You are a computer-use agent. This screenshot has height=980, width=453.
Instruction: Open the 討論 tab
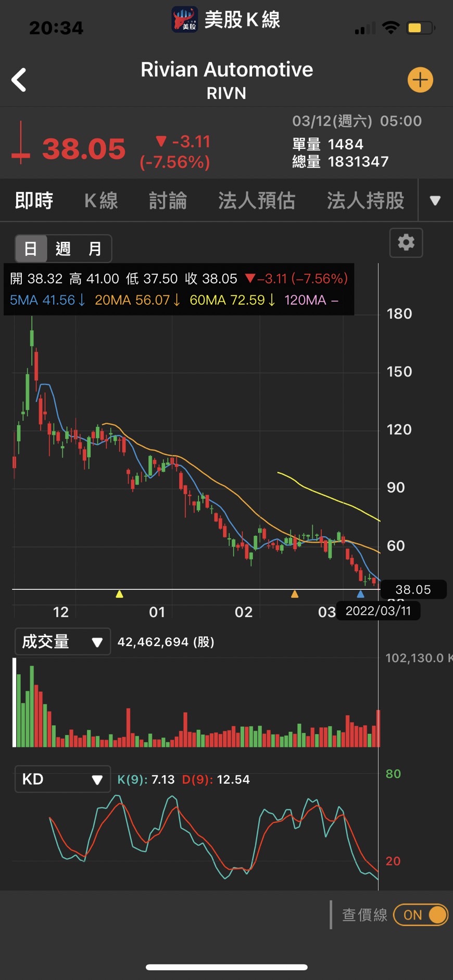tap(168, 201)
